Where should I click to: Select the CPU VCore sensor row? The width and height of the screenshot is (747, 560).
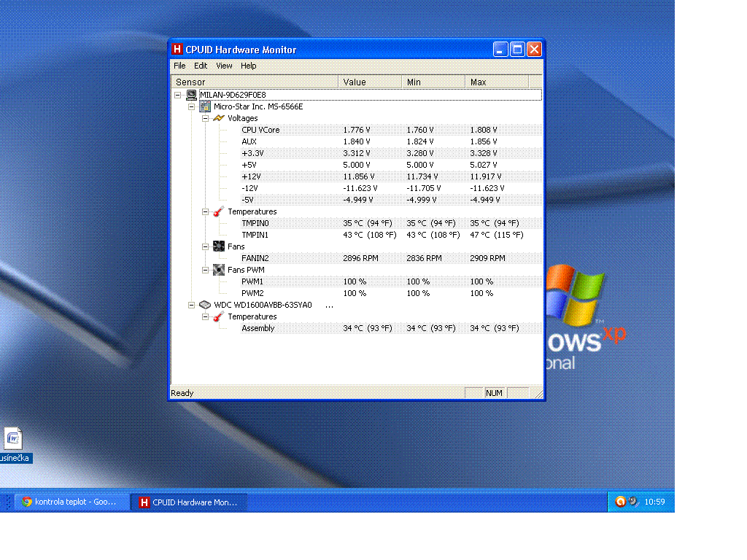391,130
